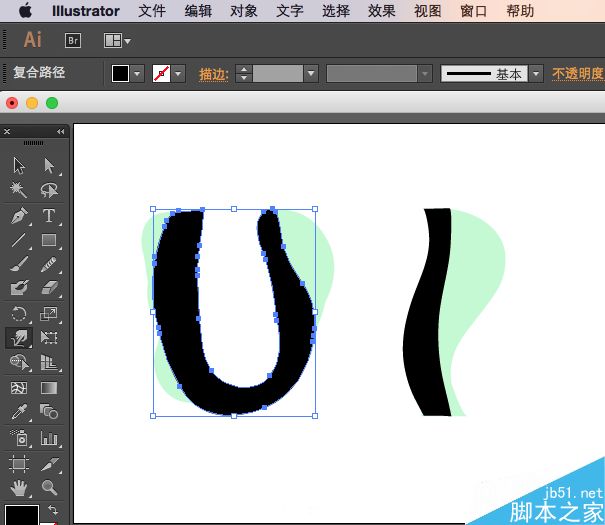This screenshot has width=605, height=525.
Task: Click the stroke weight stepper arrows
Action: click(x=244, y=73)
